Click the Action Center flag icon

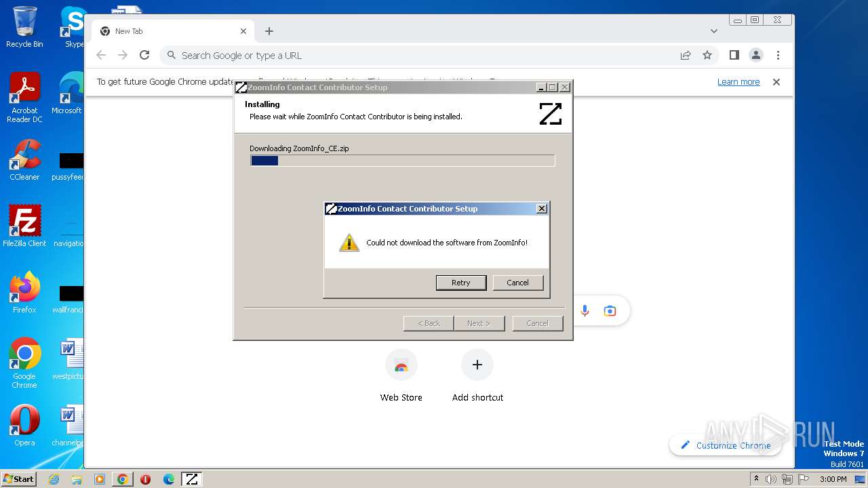point(803,479)
